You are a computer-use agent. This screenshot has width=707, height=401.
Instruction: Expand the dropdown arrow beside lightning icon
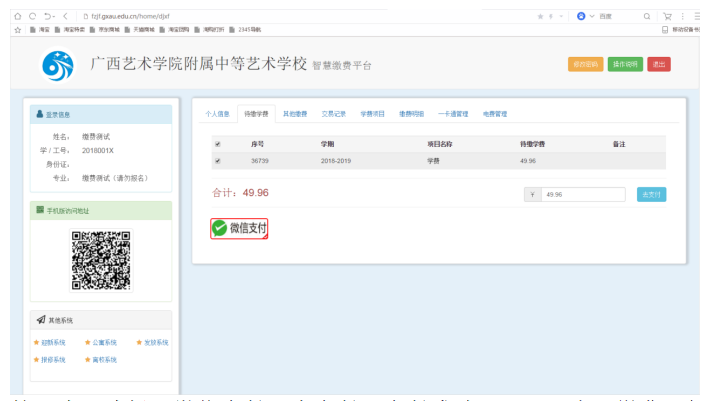click(561, 16)
